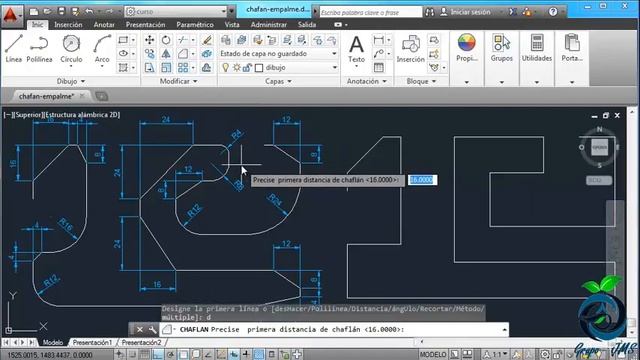Image resolution: width=640 pixels, height=360 pixels.
Task: Click the Hatch (Sombreado) tool icon
Action: pos(123,67)
